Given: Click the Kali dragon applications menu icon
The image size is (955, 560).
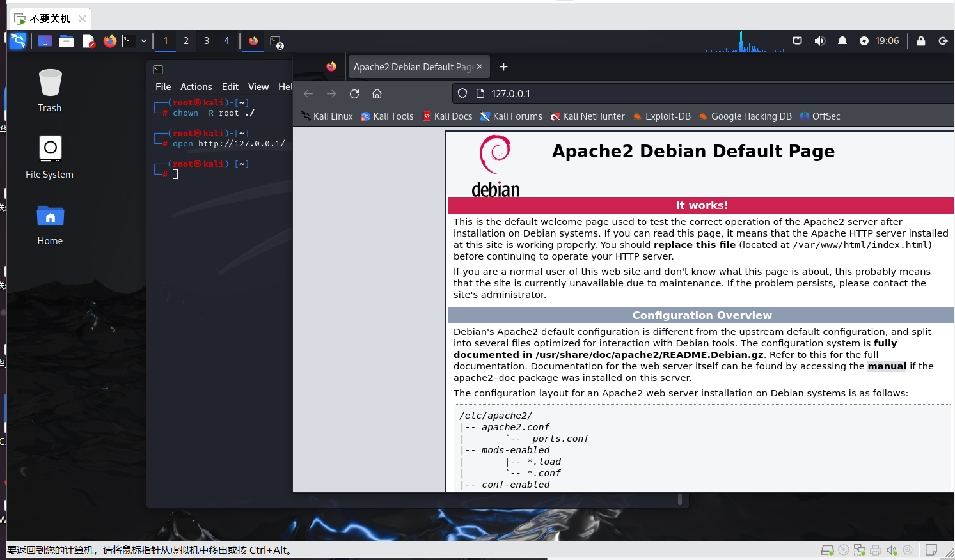Looking at the screenshot, I should tap(18, 41).
